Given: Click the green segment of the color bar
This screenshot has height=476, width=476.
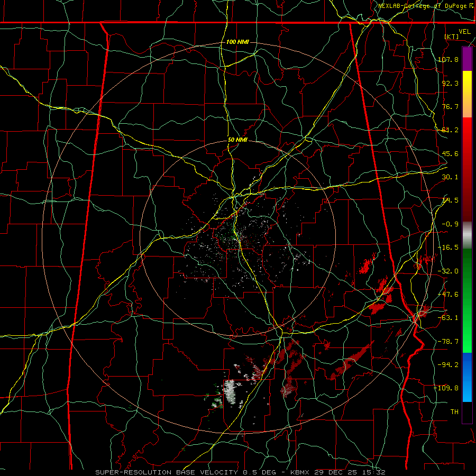Looking at the screenshot, I should [x=467, y=300].
